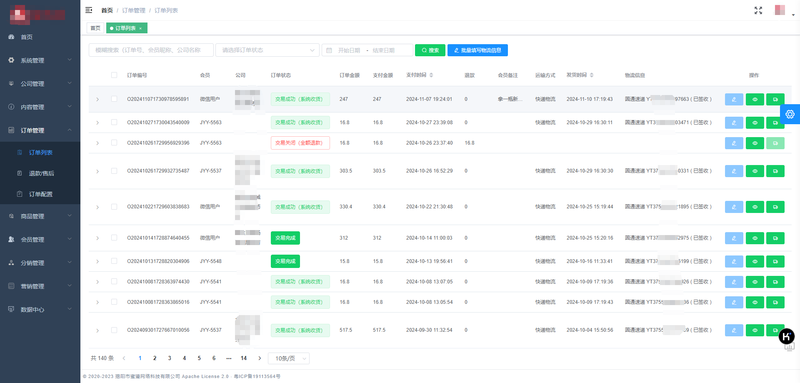Tick checkbox for order paid 2024-10-26 23:37:40
Screen dimensions: 800x383
(x=114, y=143)
